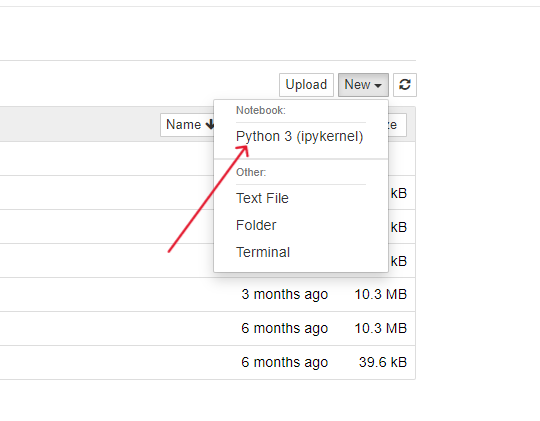The height and width of the screenshot is (421, 540).
Task: Toggle the New dropdown menu
Action: coord(363,85)
